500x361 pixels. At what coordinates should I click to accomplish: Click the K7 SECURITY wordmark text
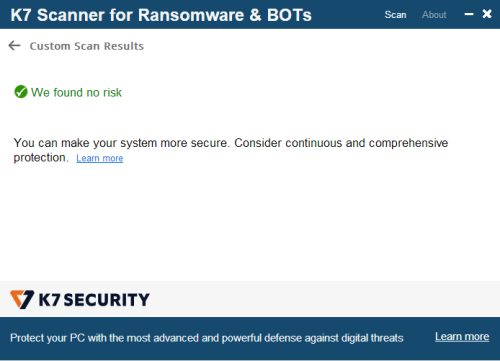pyautogui.click(x=94, y=300)
